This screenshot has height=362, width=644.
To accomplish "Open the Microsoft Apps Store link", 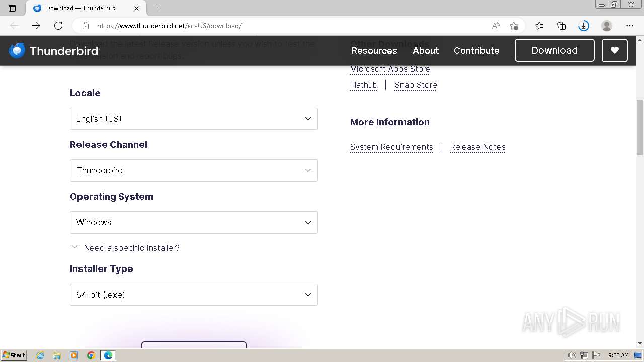I will tap(390, 69).
